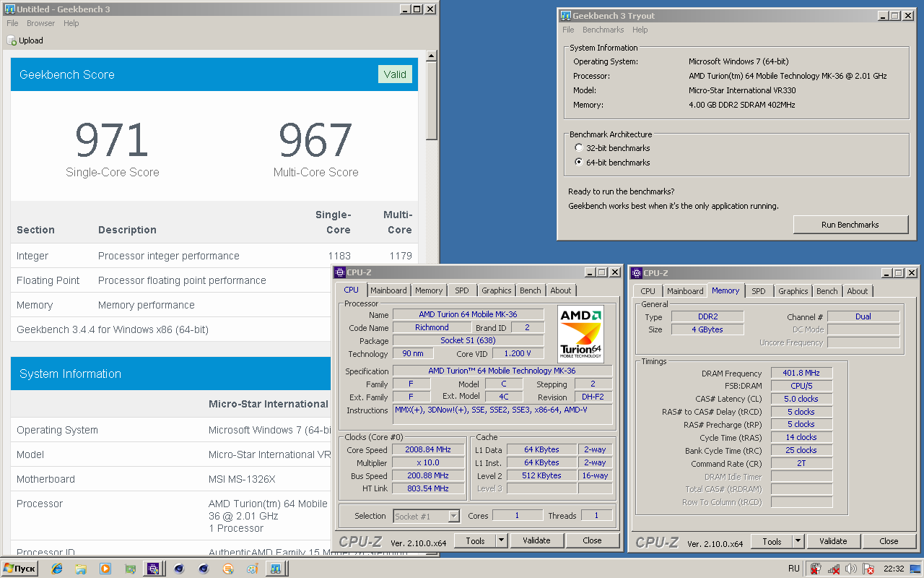
Task: Open SPD tab in right CPU-Z window
Action: tap(759, 291)
